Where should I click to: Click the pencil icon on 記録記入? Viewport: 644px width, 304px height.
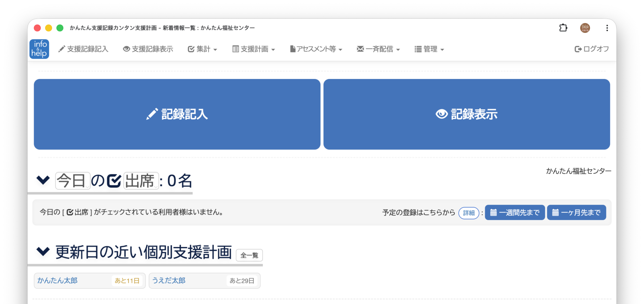[152, 114]
